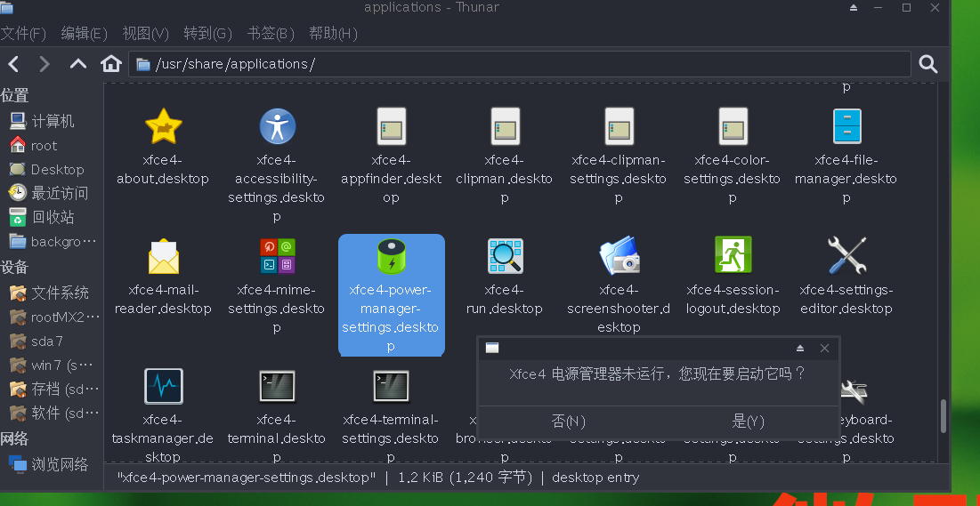
Task: Select the xfce4-mime-settings.desktop icon
Action: point(277,256)
